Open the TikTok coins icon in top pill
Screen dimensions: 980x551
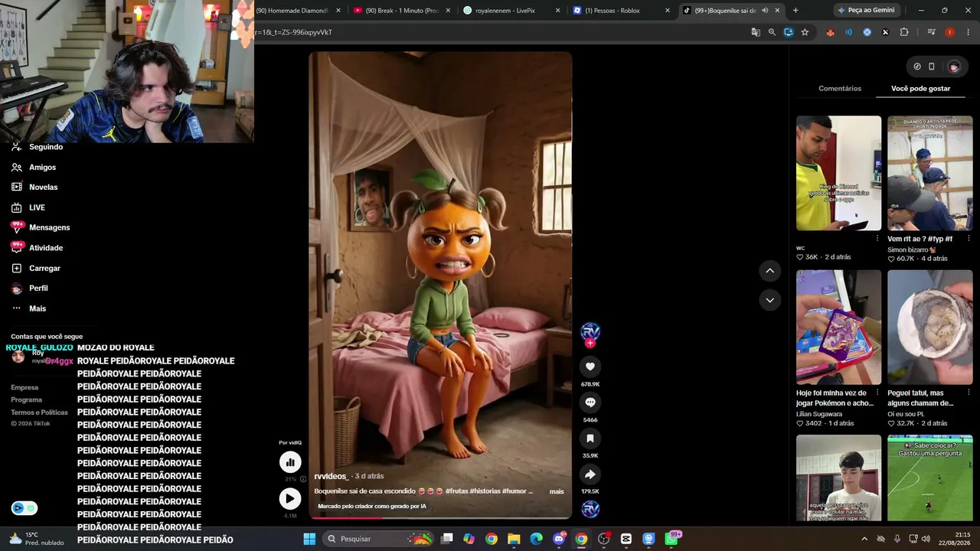pos(917,67)
